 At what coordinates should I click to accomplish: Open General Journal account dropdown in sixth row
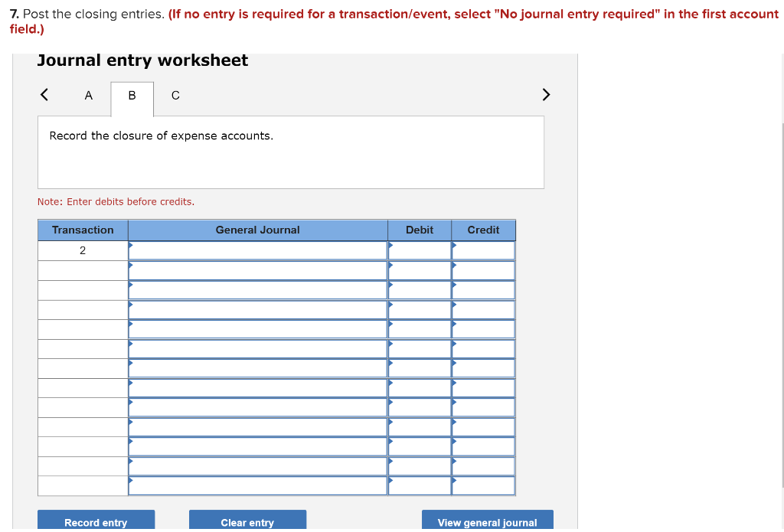tap(257, 349)
